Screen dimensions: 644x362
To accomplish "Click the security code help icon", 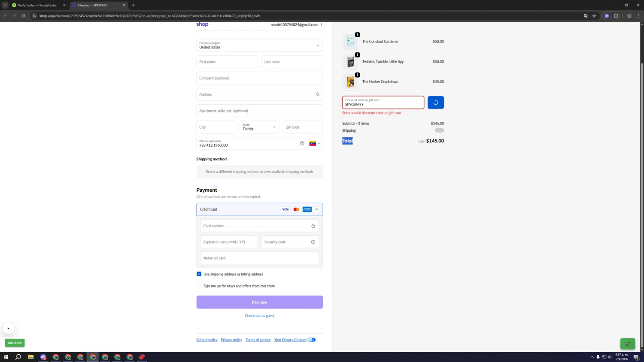I will point(313,242).
